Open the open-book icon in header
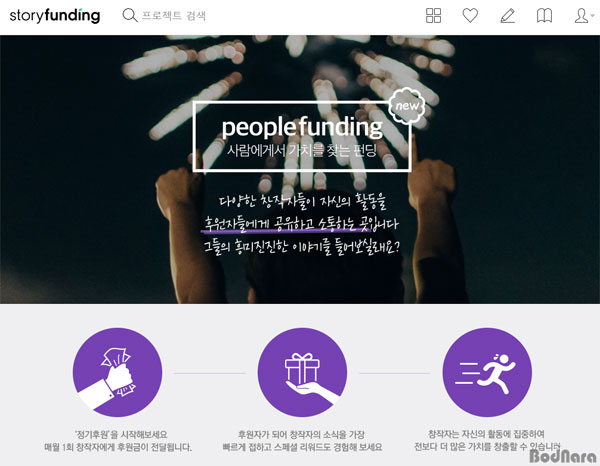The height and width of the screenshot is (466, 600). click(x=544, y=16)
